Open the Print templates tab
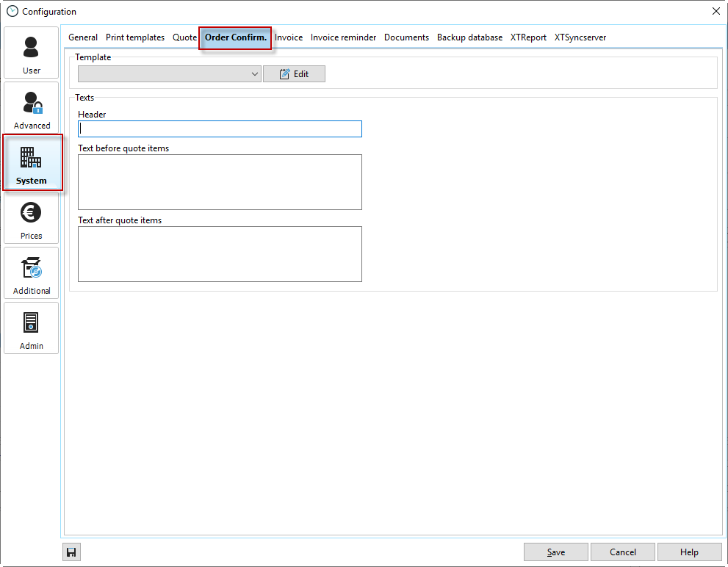This screenshot has height=567, width=728. (x=135, y=37)
